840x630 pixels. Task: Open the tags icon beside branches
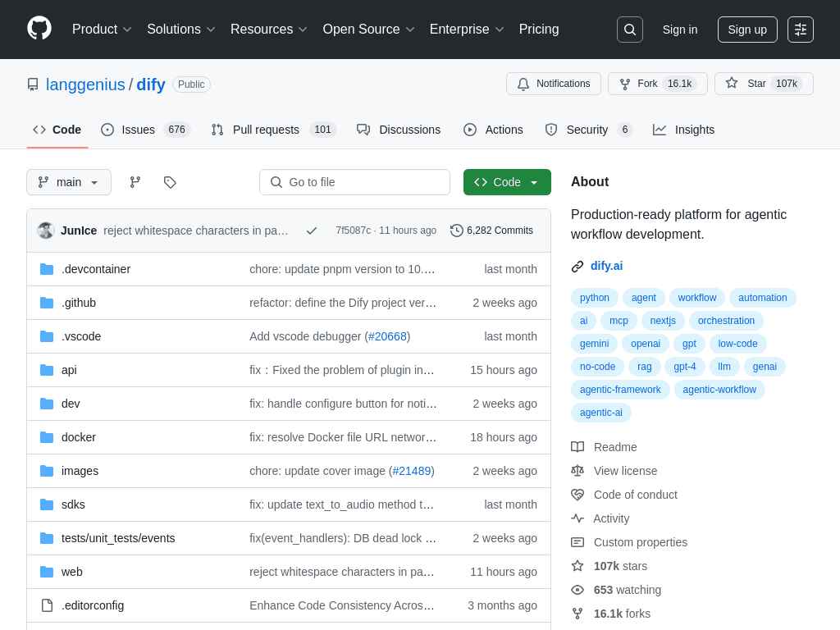point(170,182)
